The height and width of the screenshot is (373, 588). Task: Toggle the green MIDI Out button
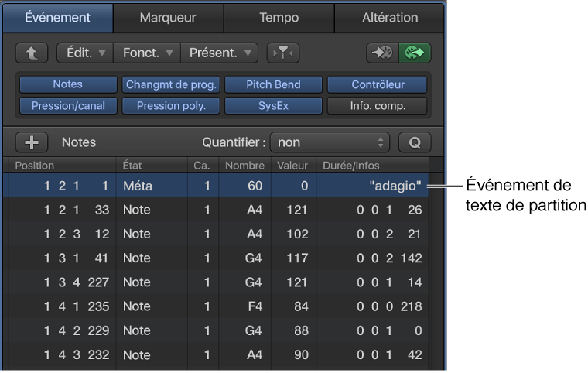coord(414,53)
